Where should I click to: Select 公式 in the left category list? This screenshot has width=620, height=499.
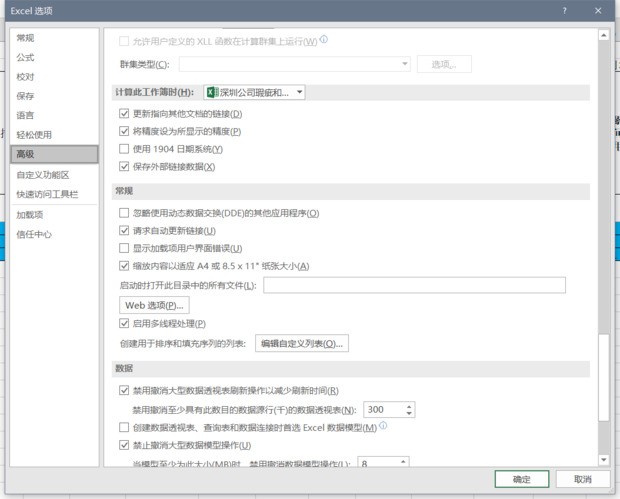click(x=25, y=57)
